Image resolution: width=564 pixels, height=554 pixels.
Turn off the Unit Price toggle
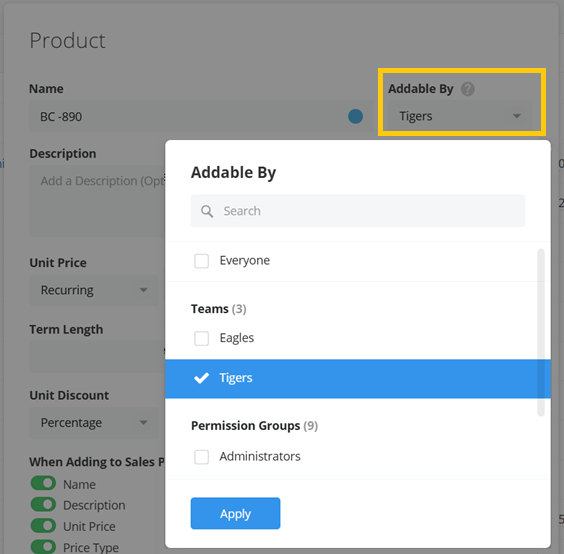(44, 526)
